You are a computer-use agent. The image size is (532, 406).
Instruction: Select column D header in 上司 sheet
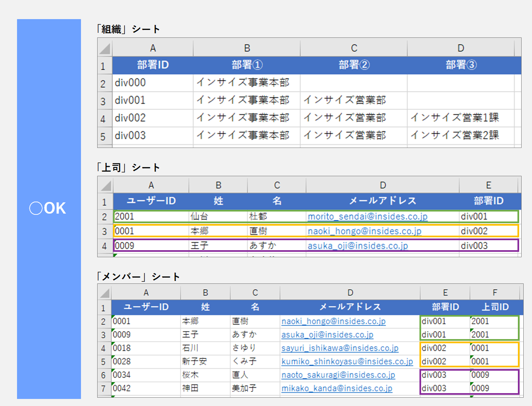(x=382, y=185)
